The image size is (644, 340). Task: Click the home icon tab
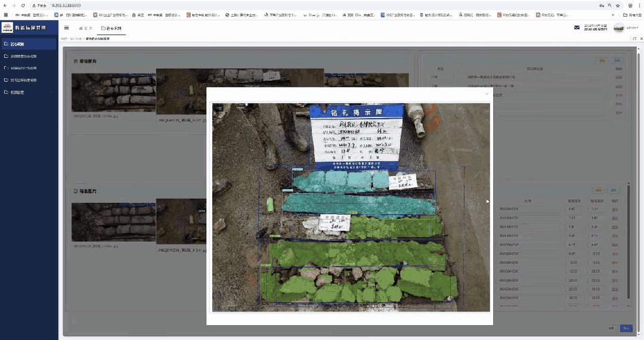tap(85, 28)
